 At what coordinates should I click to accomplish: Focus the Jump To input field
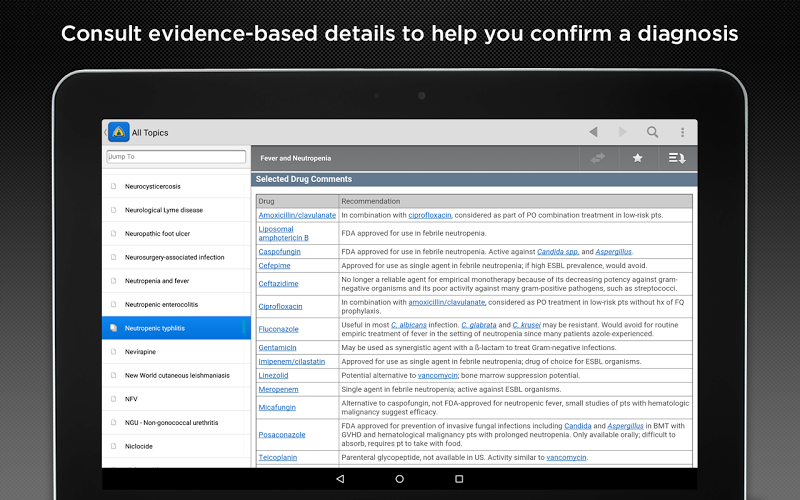pyautogui.click(x=176, y=157)
